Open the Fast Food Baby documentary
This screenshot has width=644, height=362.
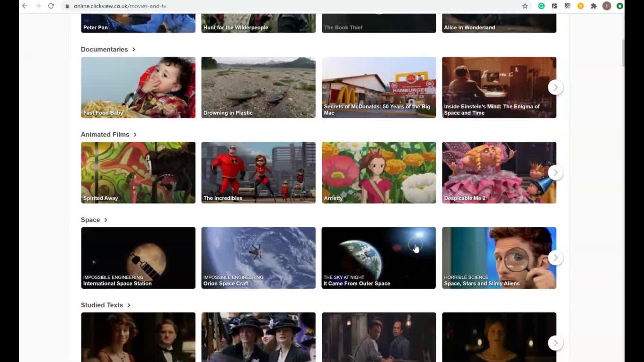tap(138, 87)
